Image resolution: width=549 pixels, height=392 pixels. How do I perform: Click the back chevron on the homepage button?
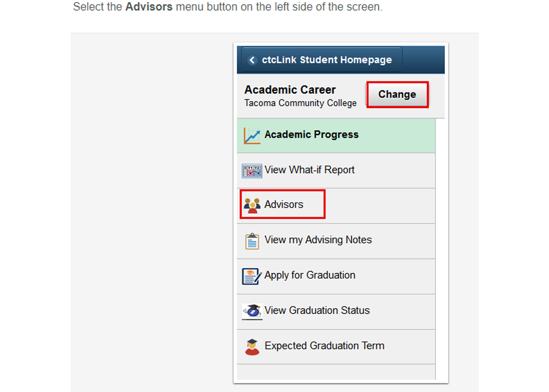point(252,60)
